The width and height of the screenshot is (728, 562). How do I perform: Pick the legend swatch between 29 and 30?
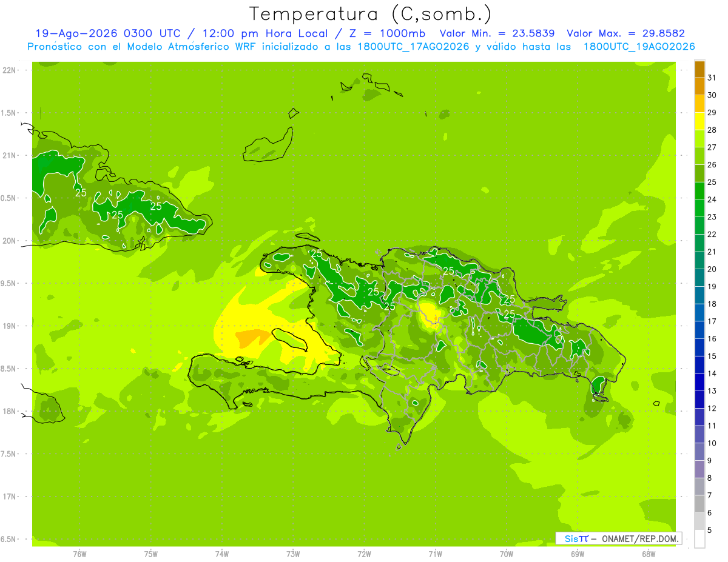700,104
